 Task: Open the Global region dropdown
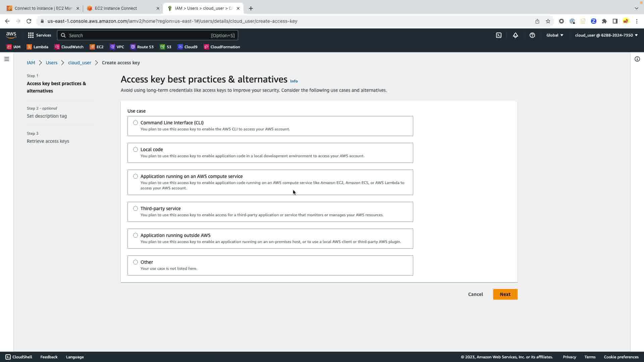click(555, 35)
